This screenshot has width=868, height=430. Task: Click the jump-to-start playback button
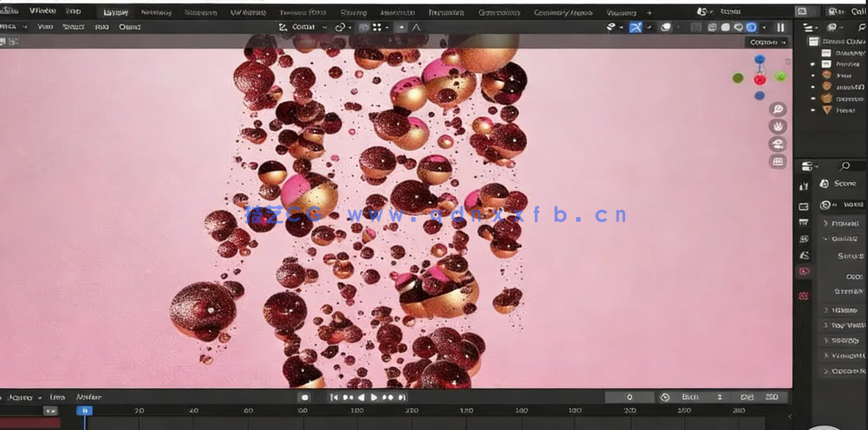(x=335, y=397)
